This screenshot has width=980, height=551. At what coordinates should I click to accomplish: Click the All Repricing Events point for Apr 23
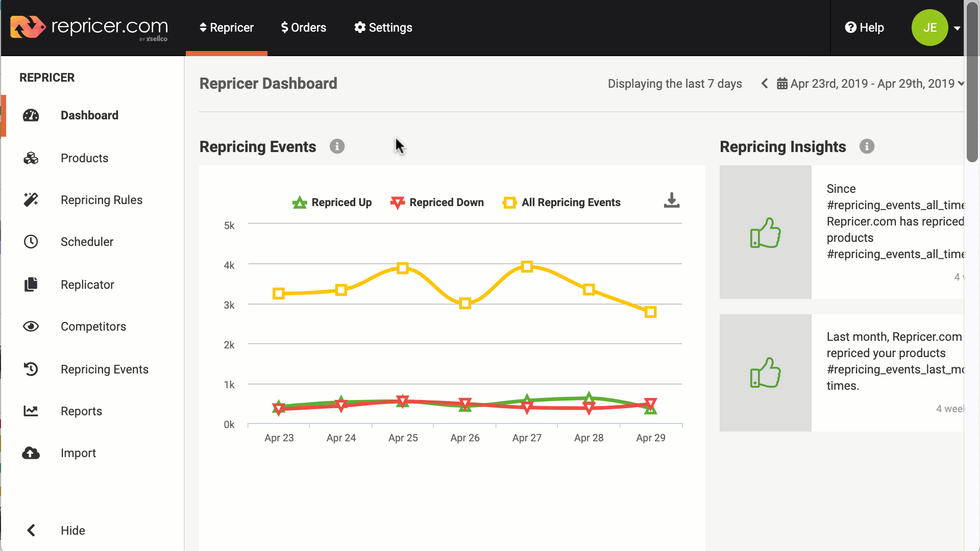coord(279,294)
